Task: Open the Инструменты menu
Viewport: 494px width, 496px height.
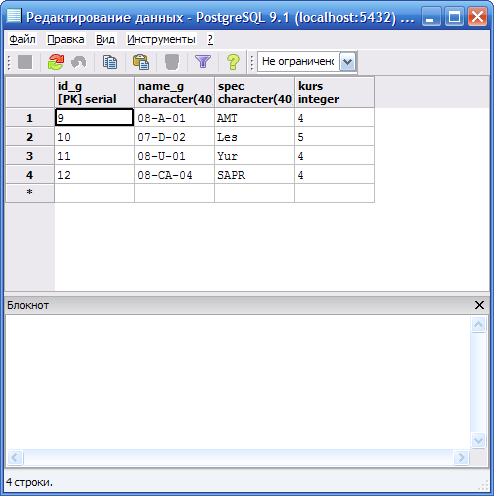Action: (161, 39)
